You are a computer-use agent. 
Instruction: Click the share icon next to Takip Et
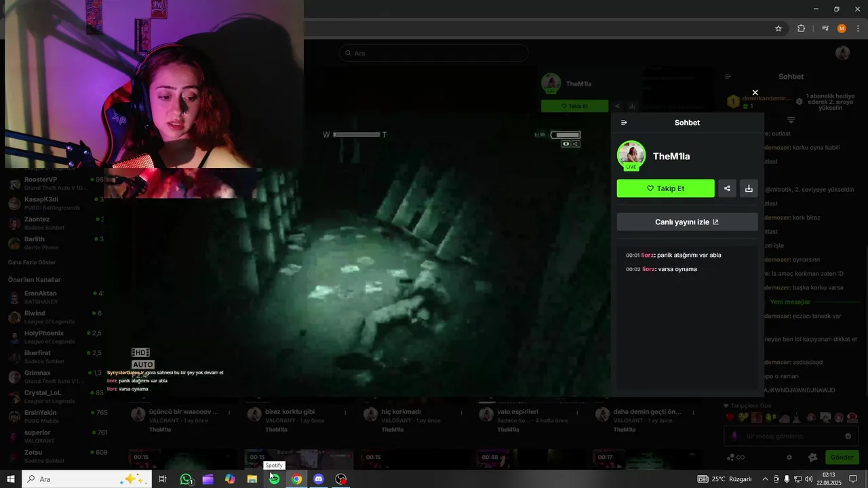(727, 188)
